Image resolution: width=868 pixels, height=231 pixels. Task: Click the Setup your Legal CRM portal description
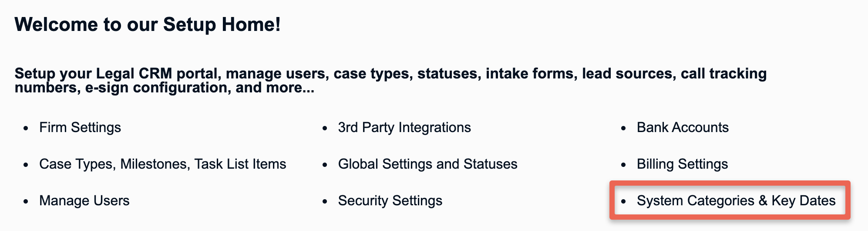click(x=390, y=80)
